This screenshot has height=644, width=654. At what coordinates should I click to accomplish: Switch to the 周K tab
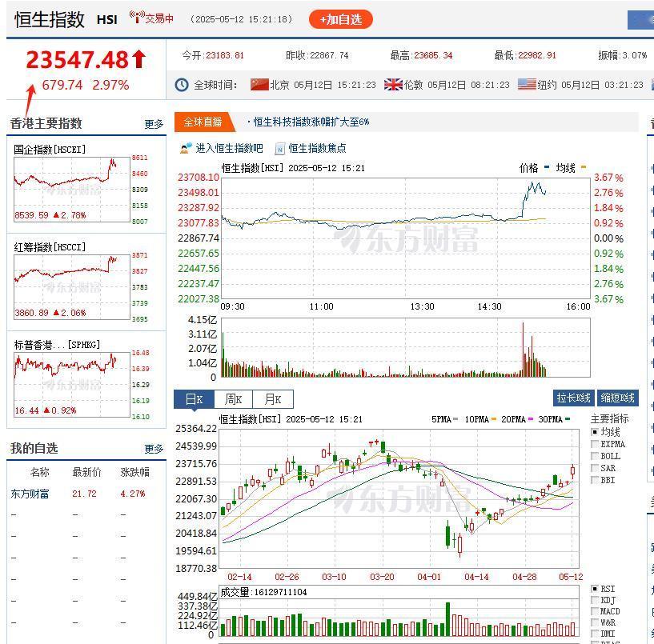233,399
